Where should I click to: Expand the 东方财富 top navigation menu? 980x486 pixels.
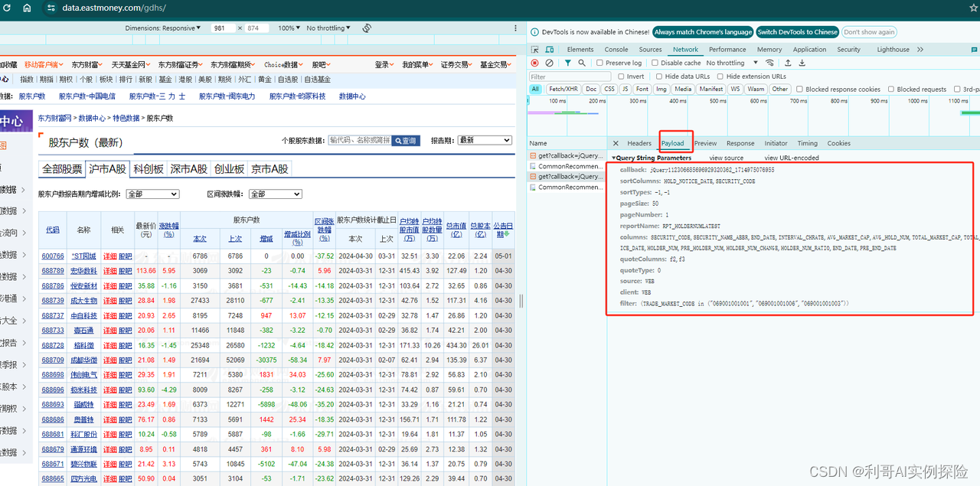[x=88, y=65]
